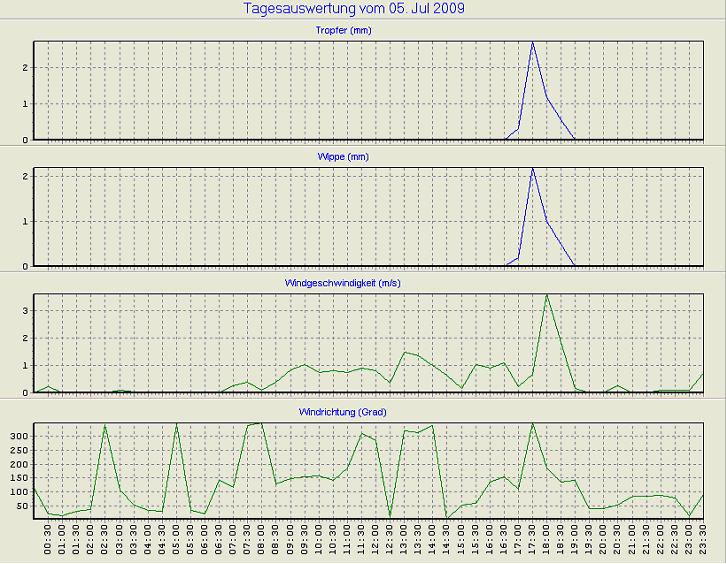Pick the highest wind speed peak at 18:00
726x564 pixels.
[546, 295]
